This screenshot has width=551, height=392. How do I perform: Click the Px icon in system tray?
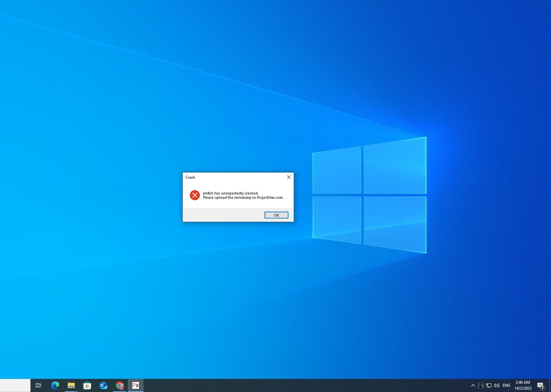(481, 385)
